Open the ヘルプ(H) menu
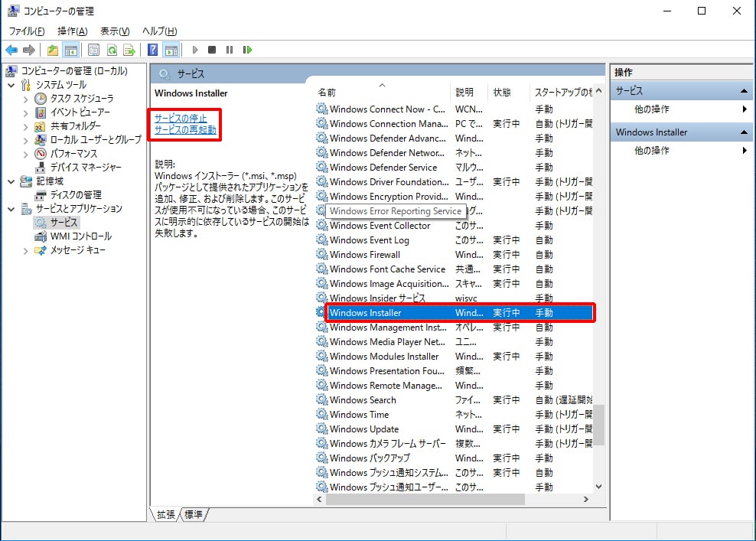This screenshot has height=541, width=756. coord(160,31)
